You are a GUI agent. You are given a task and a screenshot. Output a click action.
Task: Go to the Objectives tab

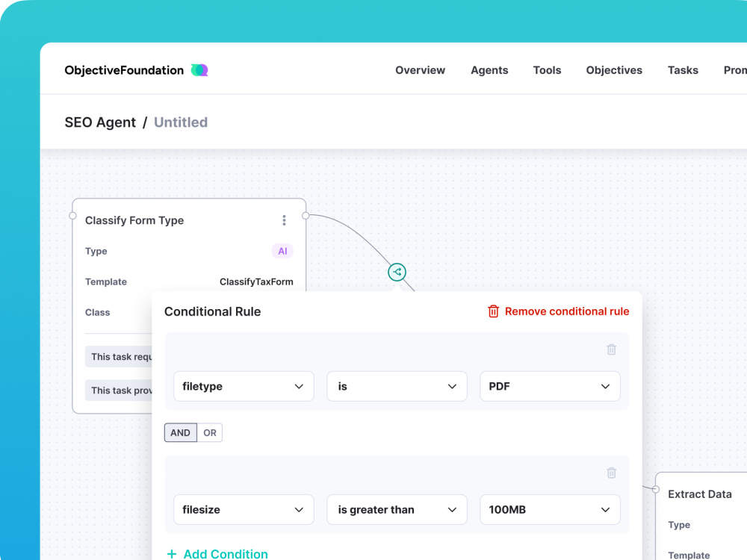[x=614, y=70]
